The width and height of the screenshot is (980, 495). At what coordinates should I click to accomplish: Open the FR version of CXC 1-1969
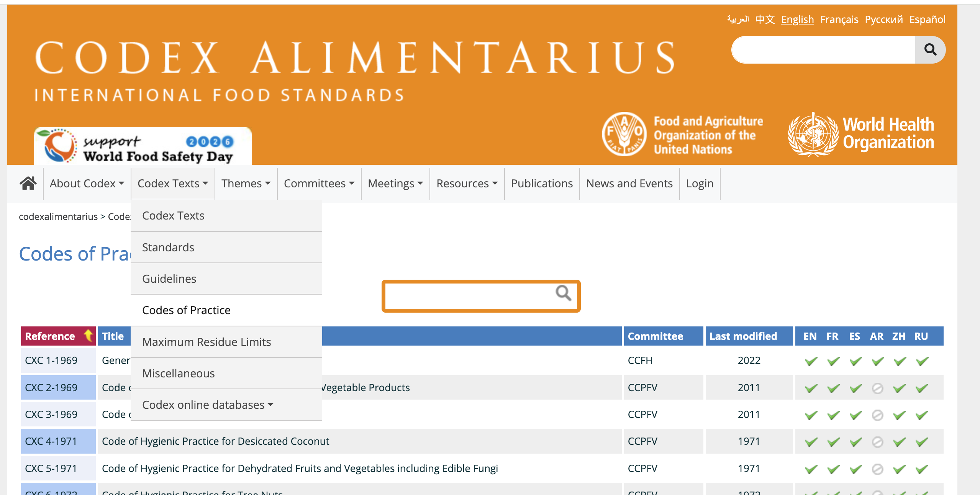pyautogui.click(x=833, y=361)
